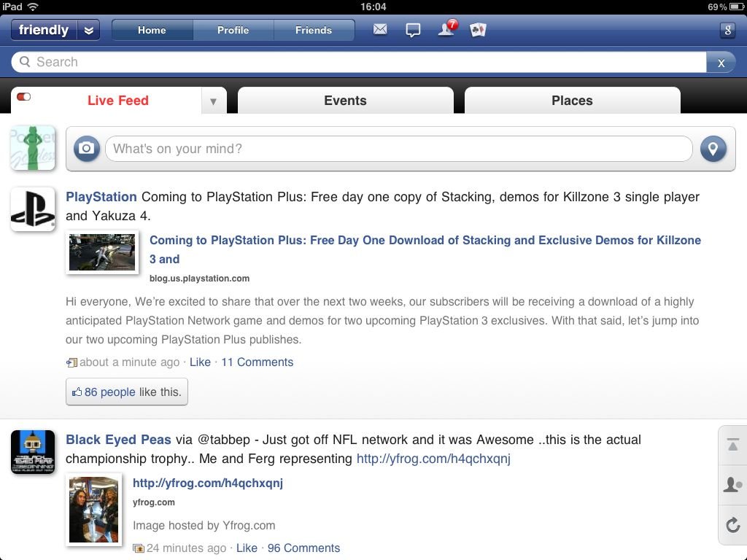Tap the Google account icon
Image resolution: width=747 pixels, height=560 pixels.
727,30
